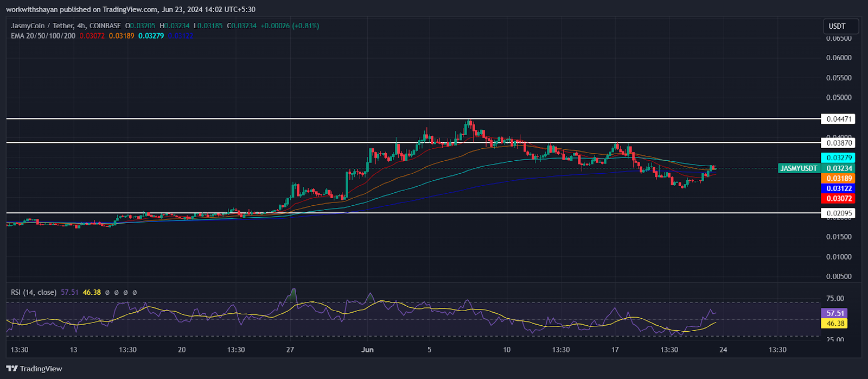Click the 24 date label on time axis
The image size is (868, 379).
coord(723,350)
